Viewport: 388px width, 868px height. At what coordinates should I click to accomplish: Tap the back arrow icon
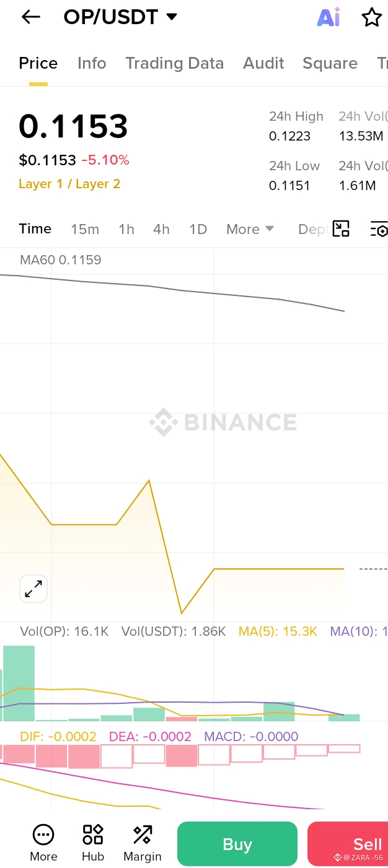click(30, 17)
